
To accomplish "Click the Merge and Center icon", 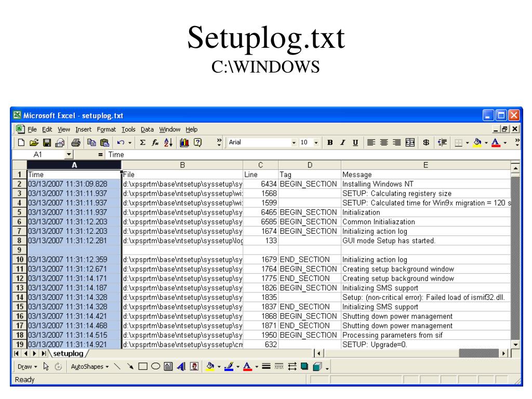I will tap(410, 142).
